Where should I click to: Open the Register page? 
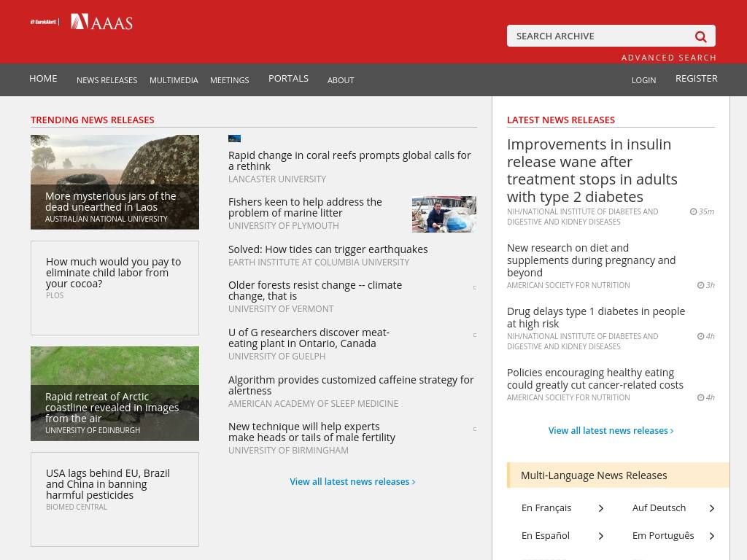coord(696,79)
